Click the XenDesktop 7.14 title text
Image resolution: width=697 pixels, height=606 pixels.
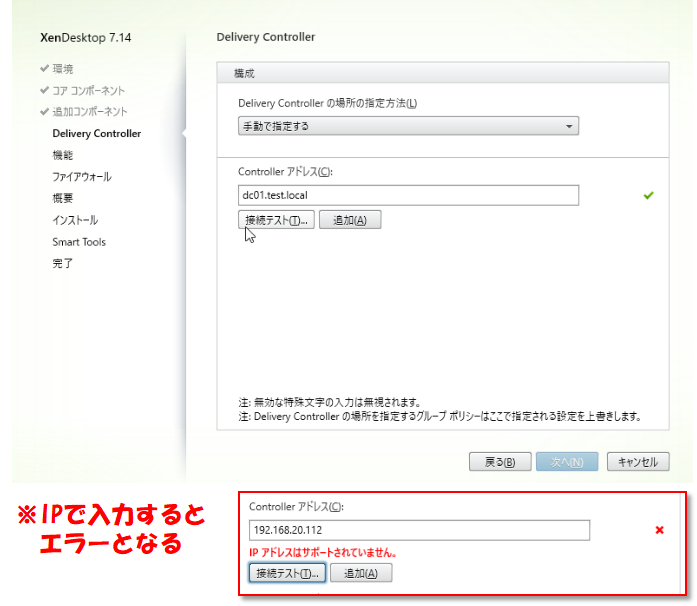coord(85,38)
